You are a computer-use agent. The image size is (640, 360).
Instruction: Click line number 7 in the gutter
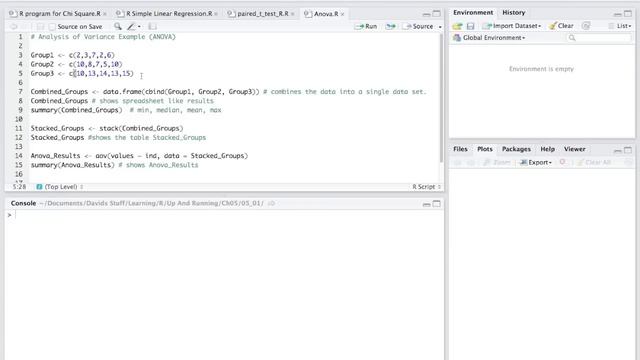pos(20,92)
